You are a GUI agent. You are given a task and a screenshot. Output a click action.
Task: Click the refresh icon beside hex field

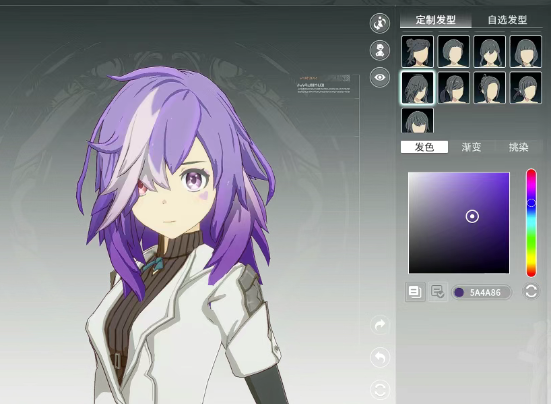531,291
